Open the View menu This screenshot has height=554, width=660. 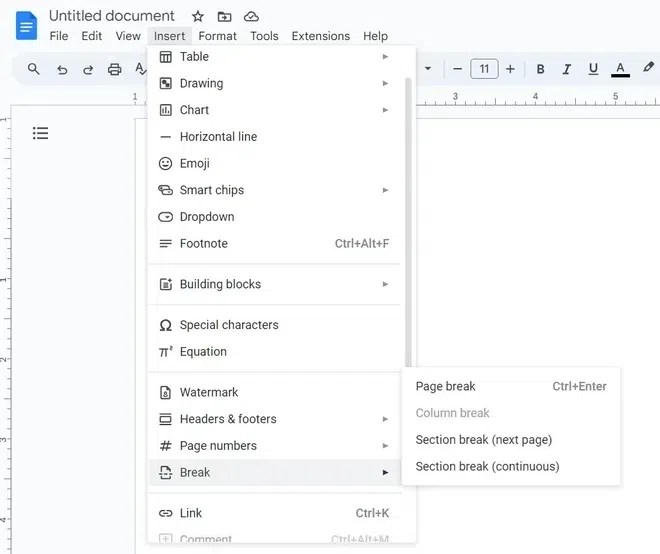[x=128, y=36]
